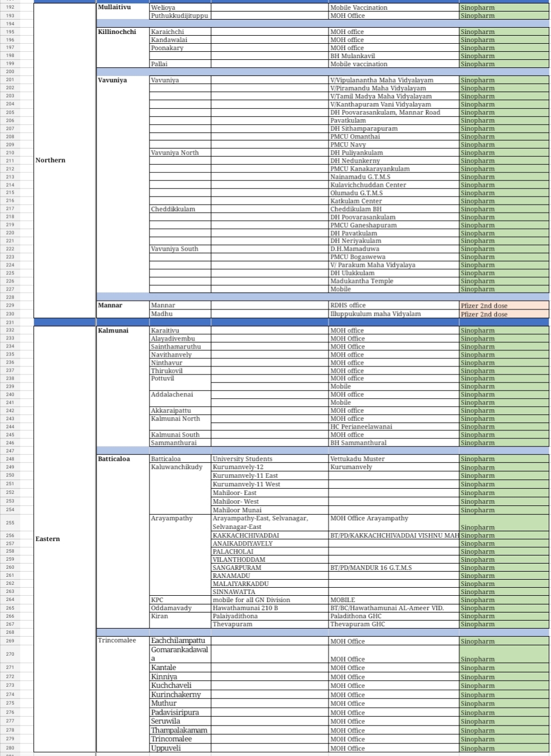Select the PMCU Omanthai cell

pyautogui.click(x=394, y=137)
